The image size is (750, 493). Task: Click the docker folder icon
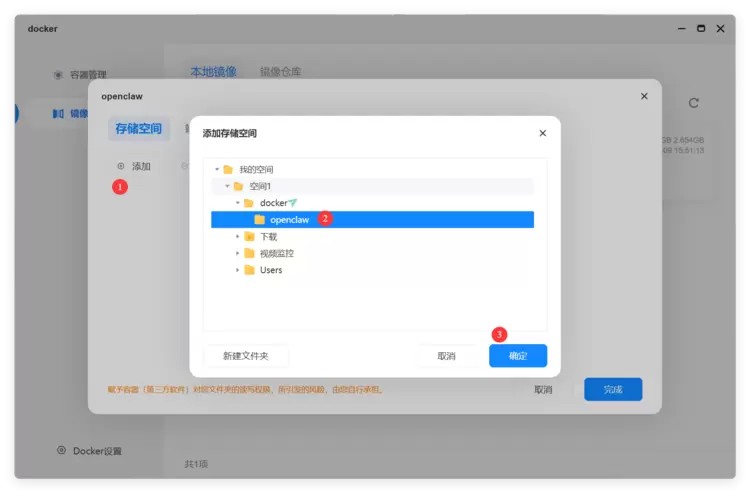pos(249,203)
